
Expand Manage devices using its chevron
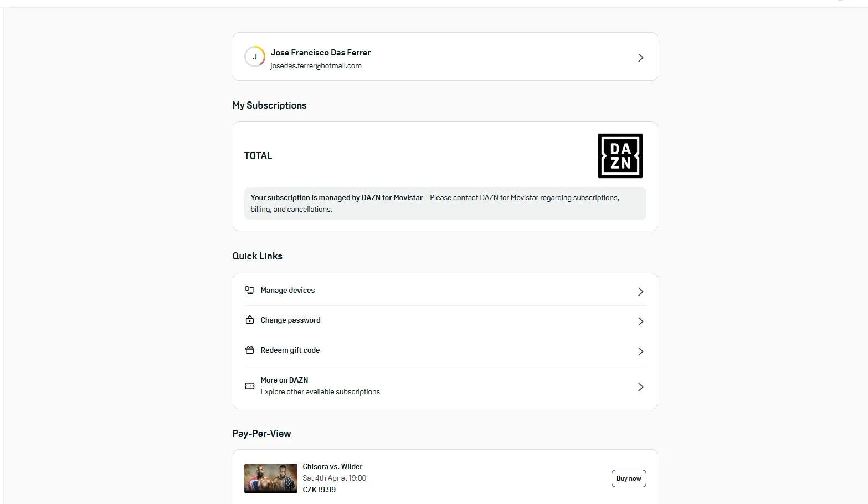click(640, 292)
